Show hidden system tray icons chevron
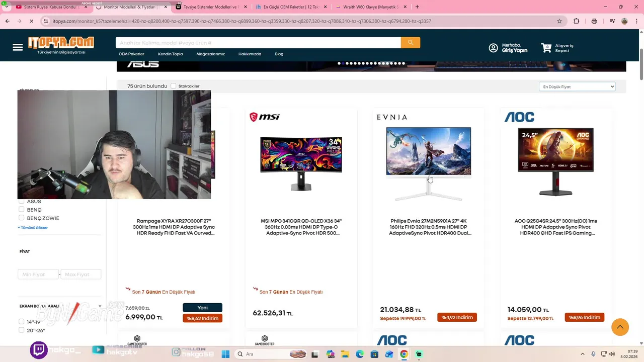Screen dimensions: 644x362 pyautogui.click(x=583, y=354)
